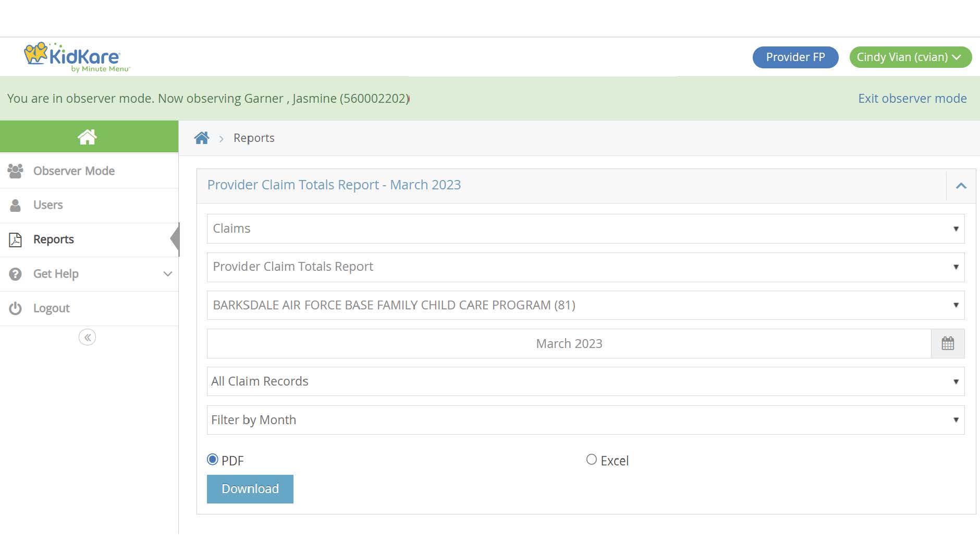The image size is (980, 552).
Task: Open Observer Mode in the sidebar
Action: 89,171
